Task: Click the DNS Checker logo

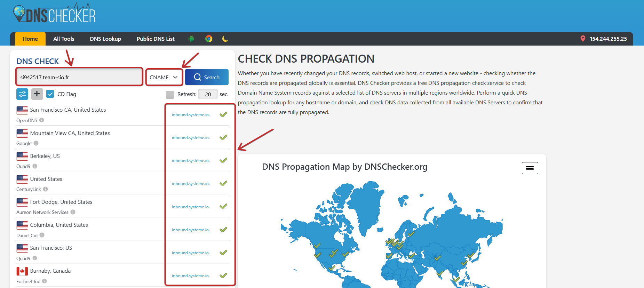Action: coord(54,13)
